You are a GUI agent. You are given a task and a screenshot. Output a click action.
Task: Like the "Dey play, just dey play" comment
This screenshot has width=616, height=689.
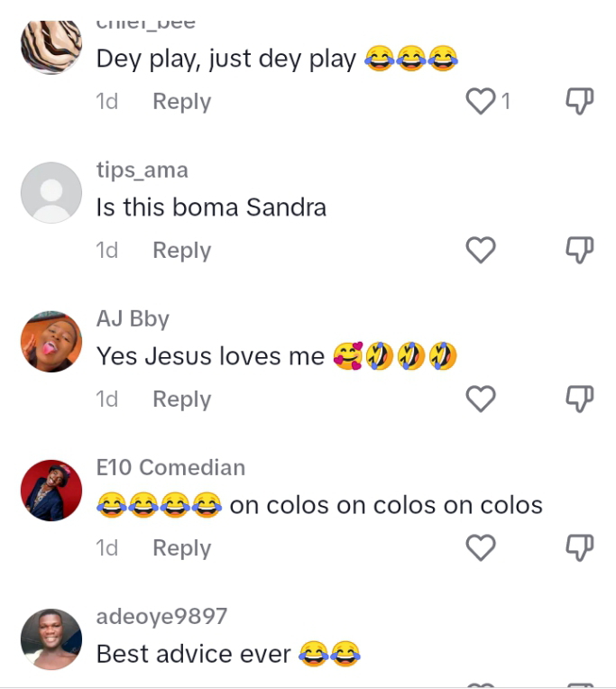pyautogui.click(x=481, y=101)
